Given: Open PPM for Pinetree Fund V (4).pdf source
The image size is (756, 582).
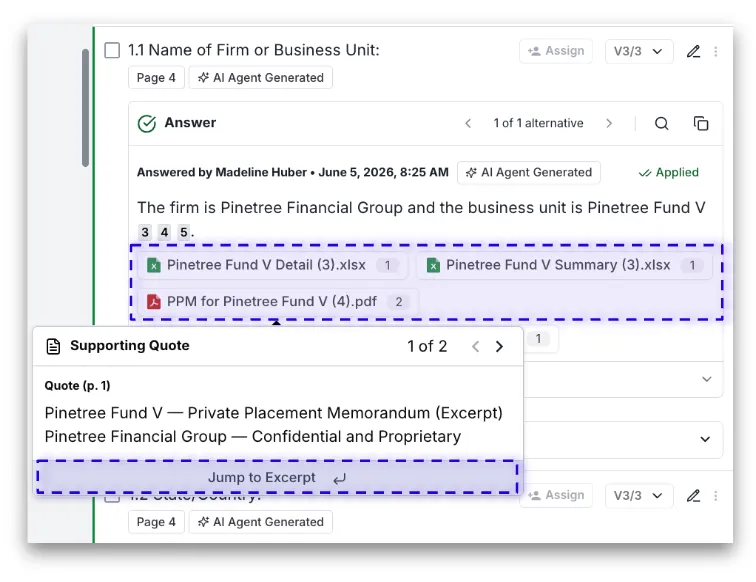Looking at the screenshot, I should point(278,302).
